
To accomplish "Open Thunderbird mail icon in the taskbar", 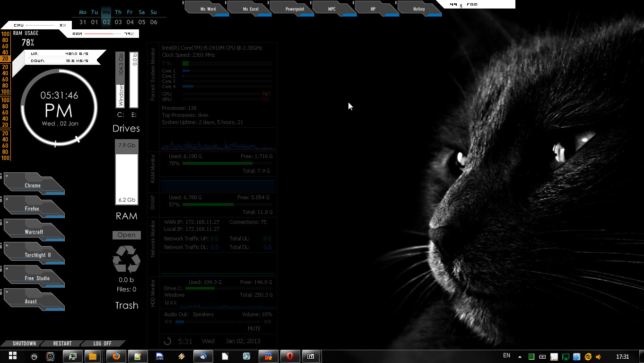I will click(x=203, y=356).
